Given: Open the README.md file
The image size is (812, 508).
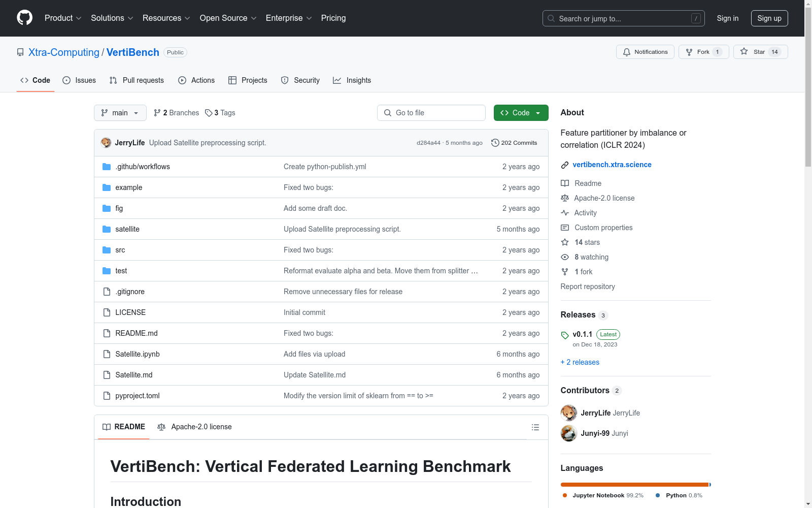Looking at the screenshot, I should coord(137,333).
